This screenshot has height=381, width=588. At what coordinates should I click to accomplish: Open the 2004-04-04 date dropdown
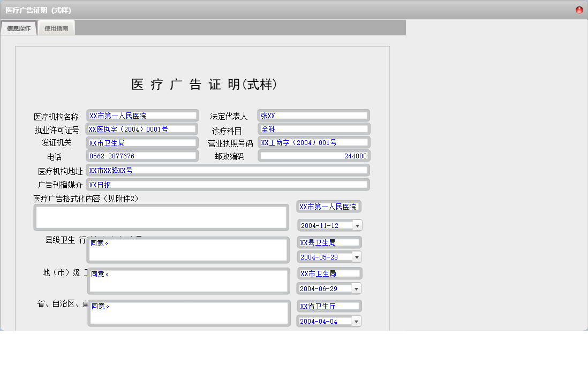[x=357, y=321]
